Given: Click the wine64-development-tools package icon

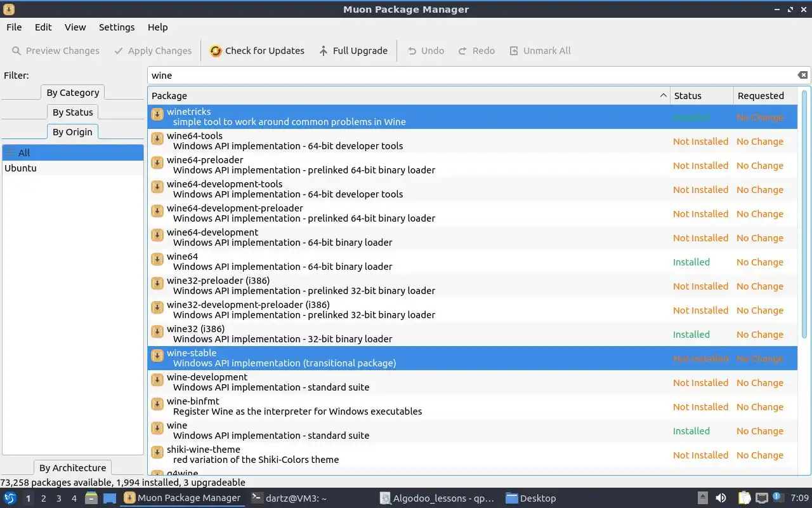Looking at the screenshot, I should pos(157,187).
